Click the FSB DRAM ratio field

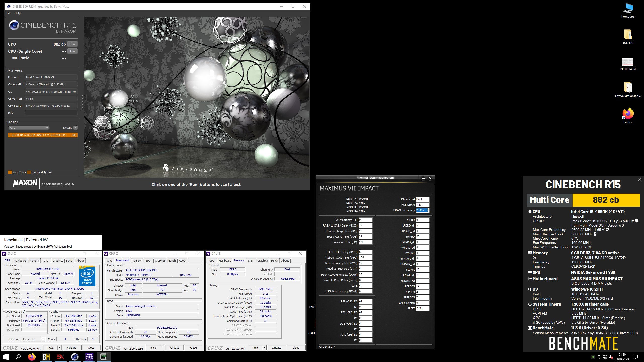point(423,205)
